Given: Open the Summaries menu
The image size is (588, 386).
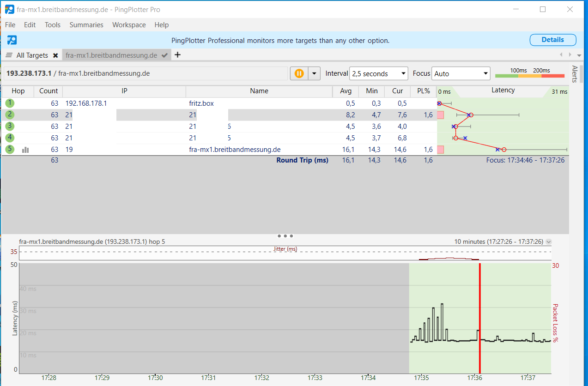Looking at the screenshot, I should (86, 25).
